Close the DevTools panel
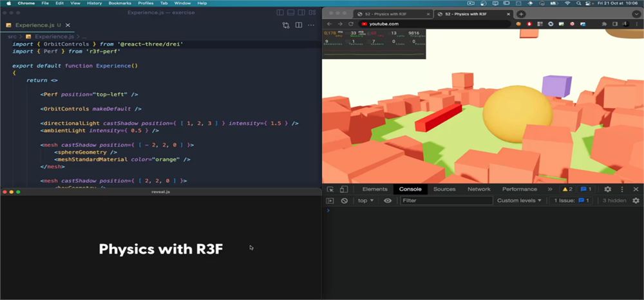The width and height of the screenshot is (644, 300). point(636,189)
